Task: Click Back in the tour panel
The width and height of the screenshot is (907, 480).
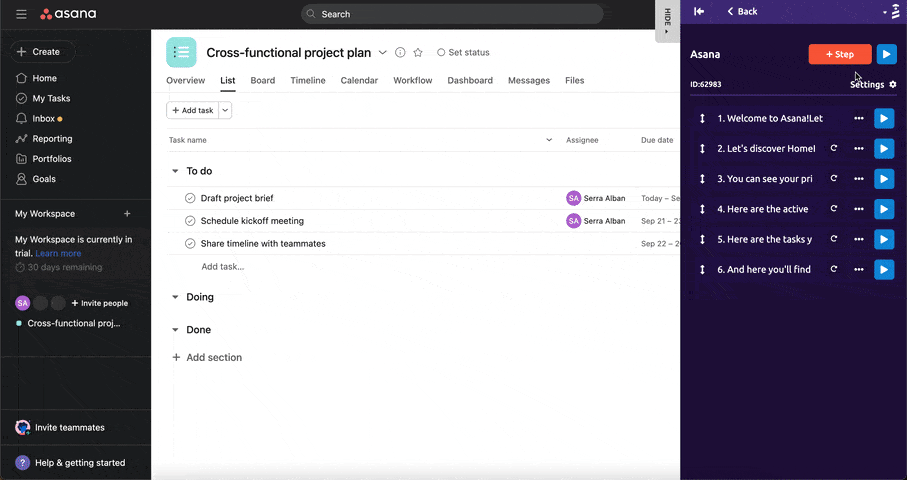Action: point(742,12)
